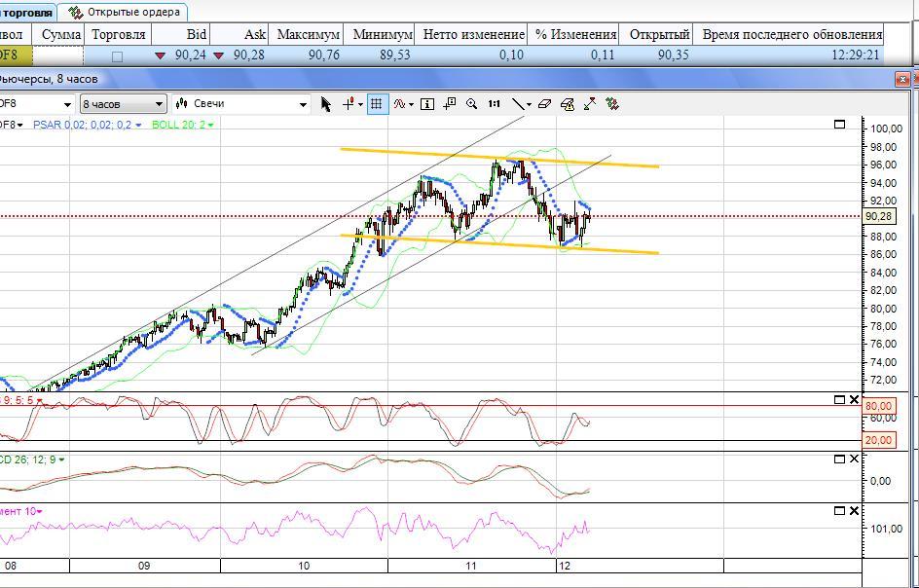Open crosshair tool dropdown arrow
Screen dimensions: 919x588
pos(360,105)
